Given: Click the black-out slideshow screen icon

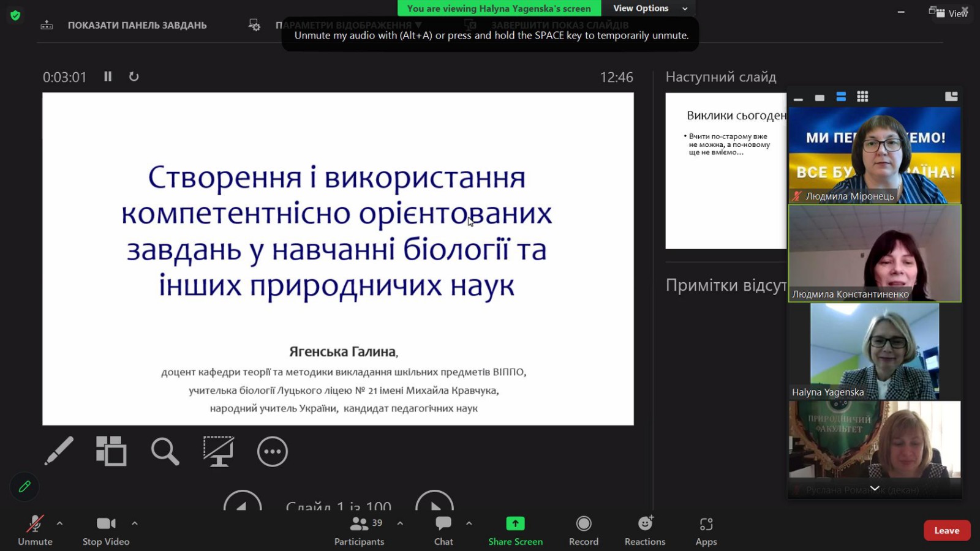Looking at the screenshot, I should pyautogui.click(x=219, y=451).
